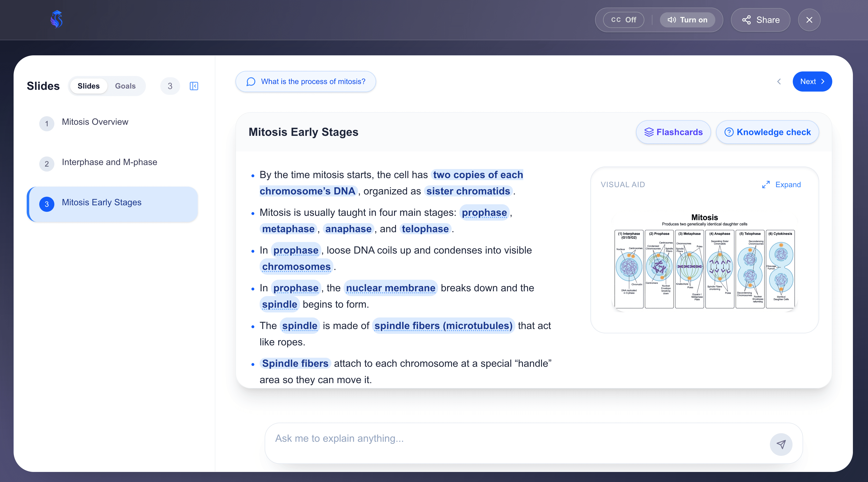Start the Knowledge check quiz
The height and width of the screenshot is (482, 868).
pyautogui.click(x=767, y=132)
